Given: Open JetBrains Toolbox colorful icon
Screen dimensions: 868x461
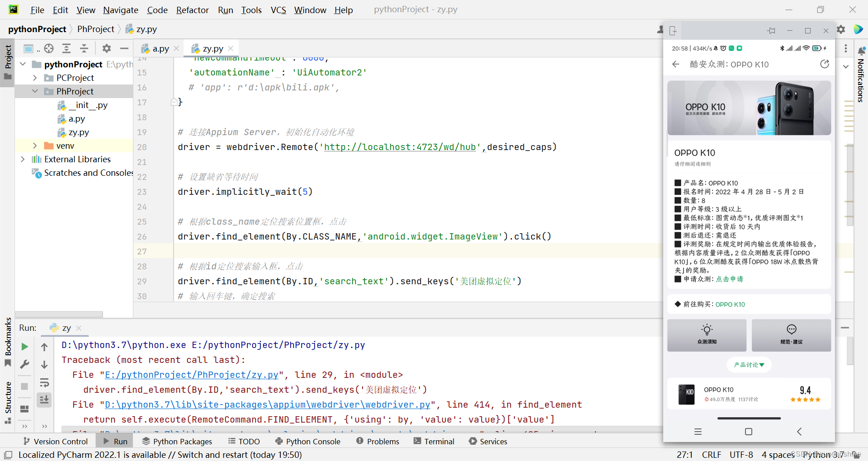Looking at the screenshot, I should click(858, 29).
